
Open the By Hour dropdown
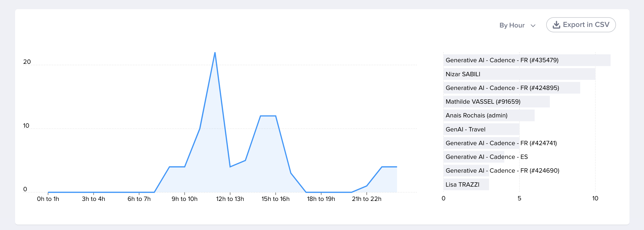517,25
